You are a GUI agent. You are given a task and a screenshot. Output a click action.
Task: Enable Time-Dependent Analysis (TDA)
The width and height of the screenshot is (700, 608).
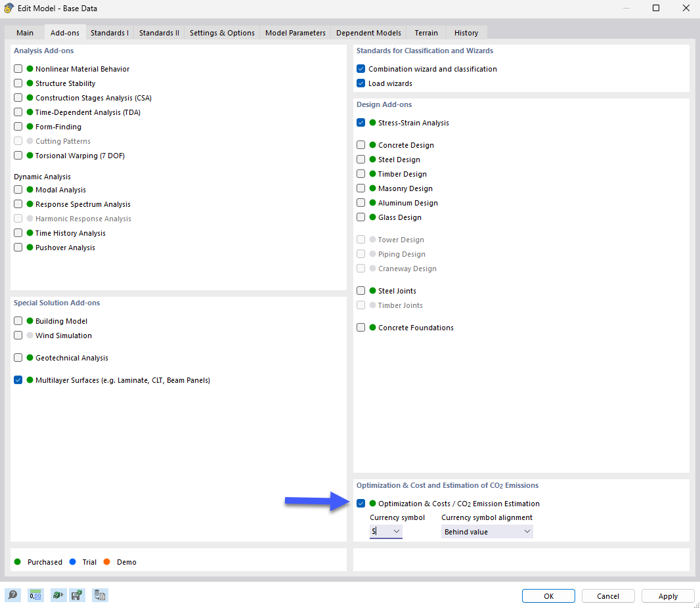tap(18, 112)
